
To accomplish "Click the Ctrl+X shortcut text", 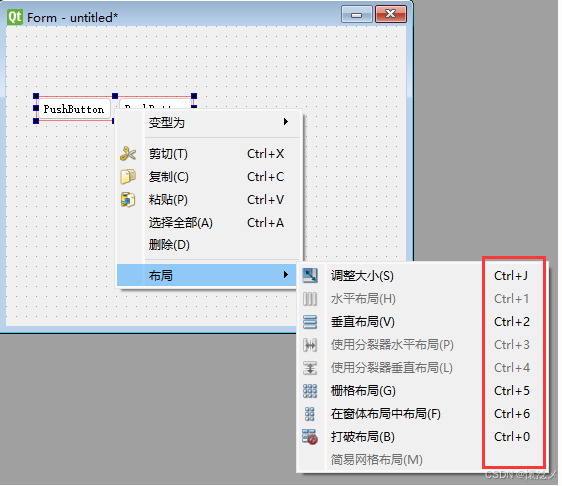I will pos(266,154).
